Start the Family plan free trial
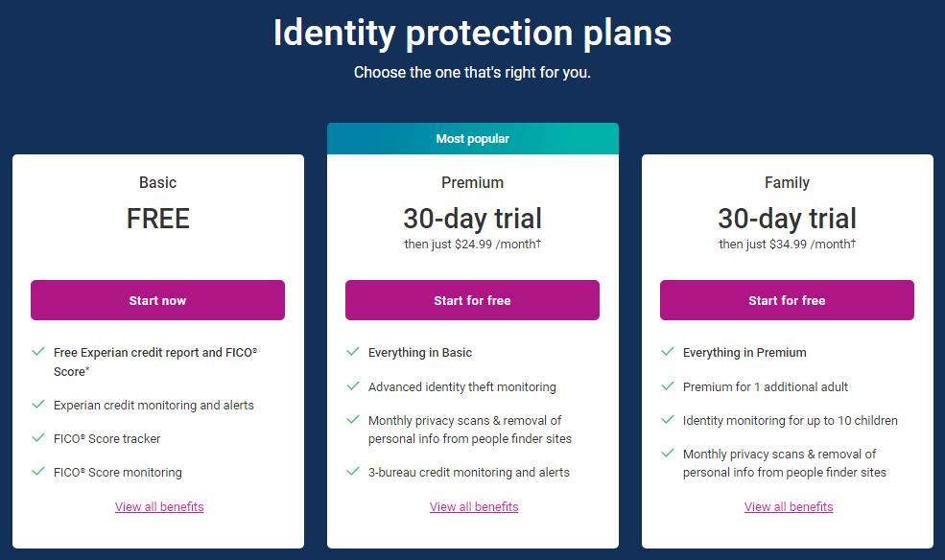 pos(787,300)
